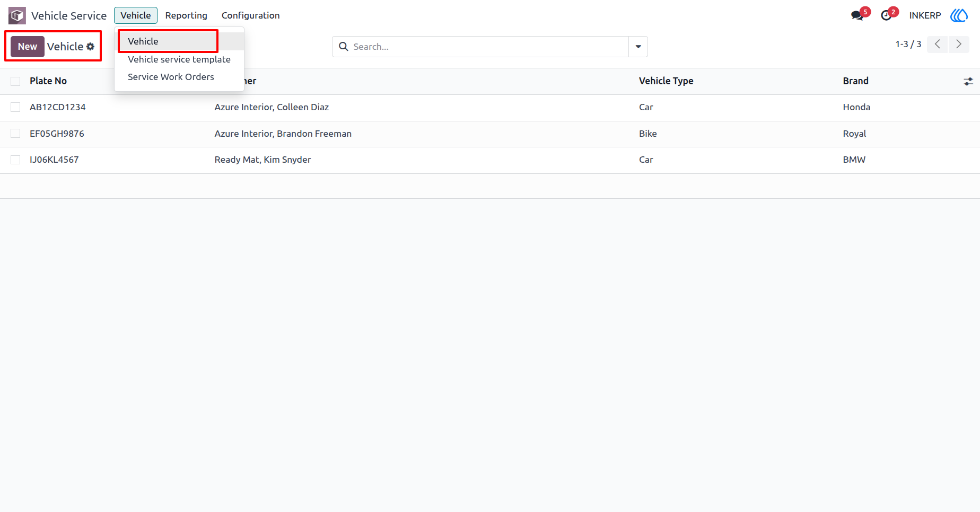Viewport: 980px width, 512px height.
Task: Click the Honda brand cell
Action: click(856, 107)
